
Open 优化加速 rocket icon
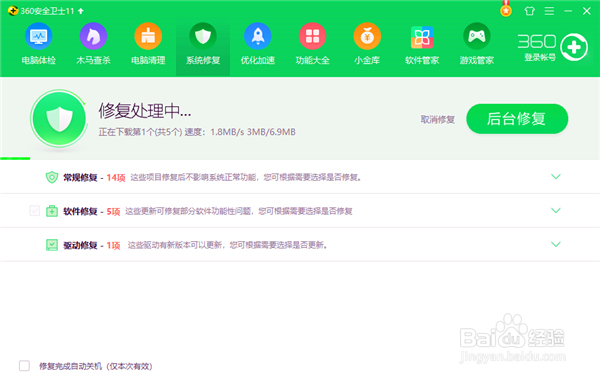(258, 36)
